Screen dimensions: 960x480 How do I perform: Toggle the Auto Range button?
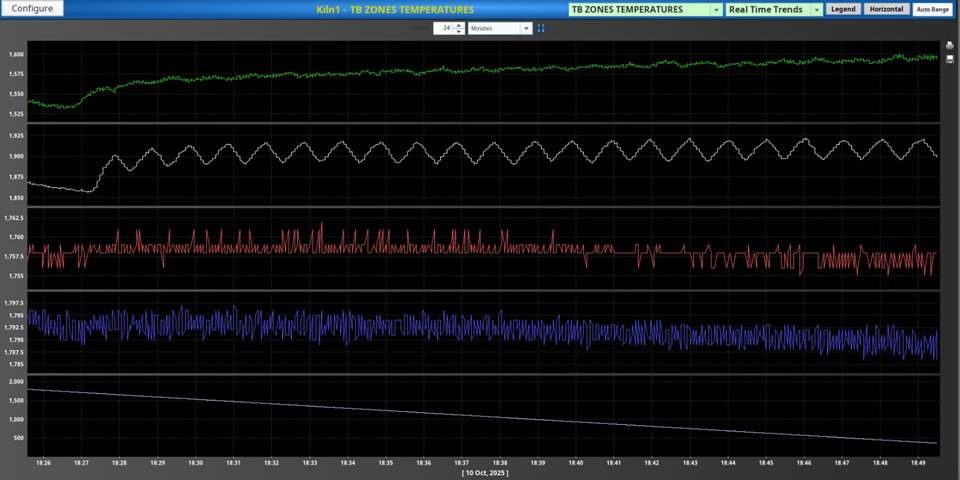(x=932, y=9)
